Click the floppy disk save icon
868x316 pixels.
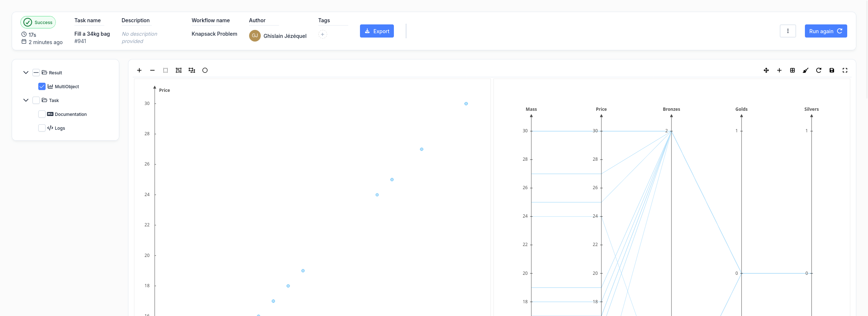[832, 70]
